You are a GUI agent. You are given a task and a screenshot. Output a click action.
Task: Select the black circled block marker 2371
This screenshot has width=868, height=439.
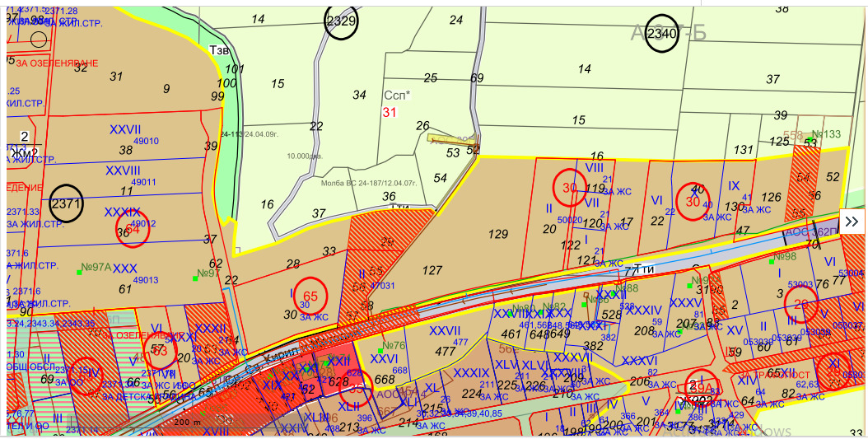[67, 203]
